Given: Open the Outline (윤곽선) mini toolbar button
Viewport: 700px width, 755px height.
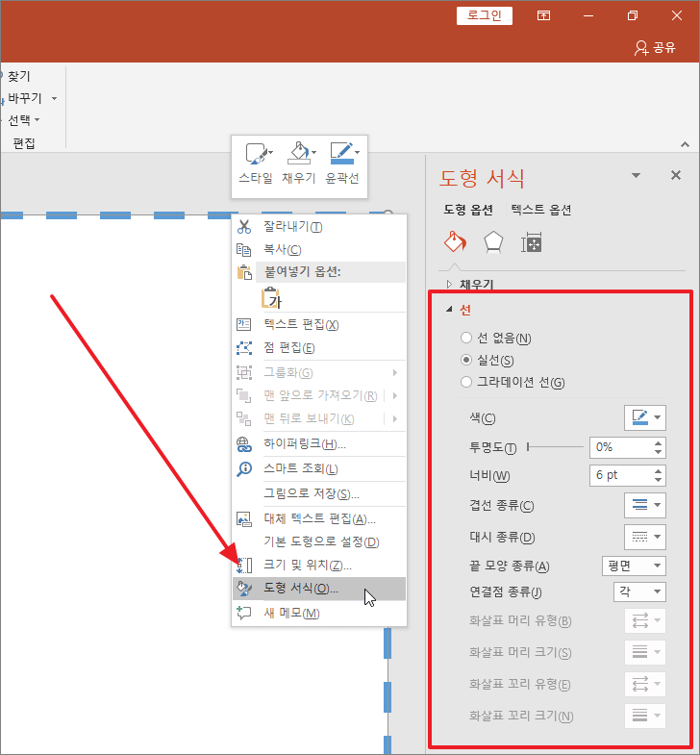Looking at the screenshot, I should tap(342, 164).
